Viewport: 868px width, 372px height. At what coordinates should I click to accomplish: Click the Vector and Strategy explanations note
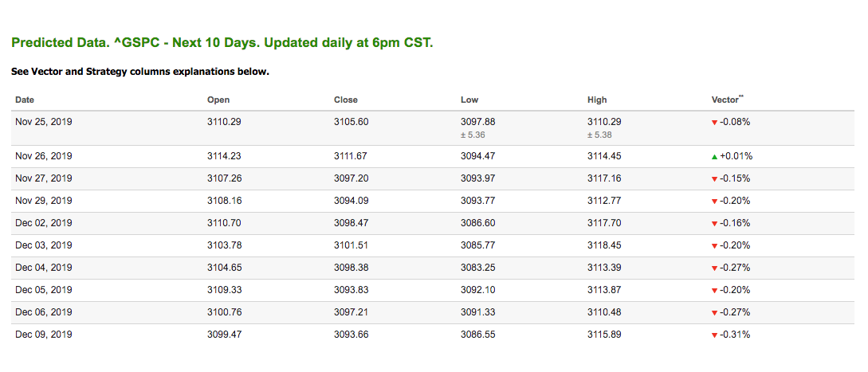coord(140,72)
